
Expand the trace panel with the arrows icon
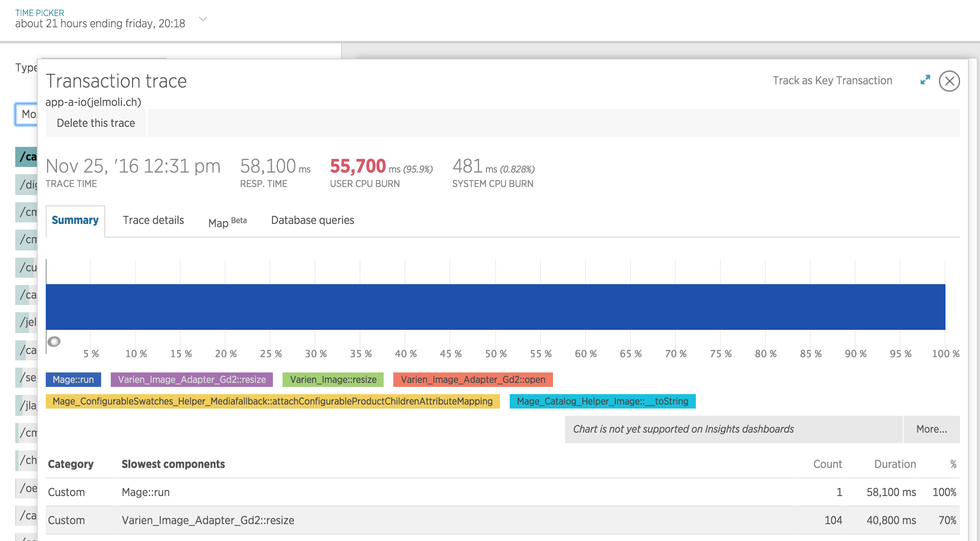click(925, 80)
